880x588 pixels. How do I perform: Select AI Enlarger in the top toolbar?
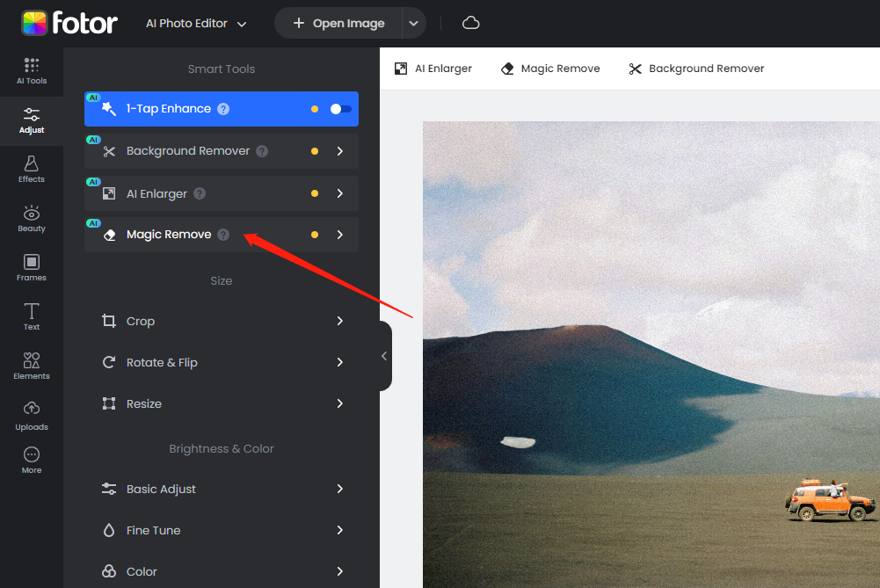click(x=433, y=69)
